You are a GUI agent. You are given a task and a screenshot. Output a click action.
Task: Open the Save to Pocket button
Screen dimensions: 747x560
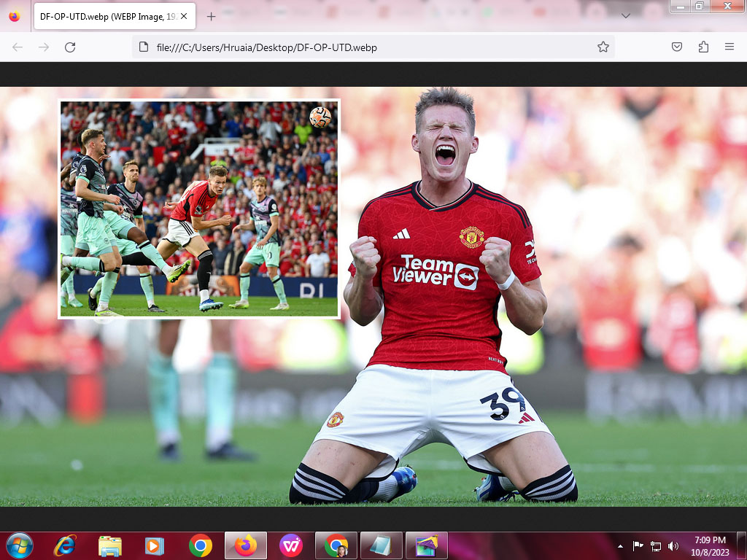coord(677,47)
